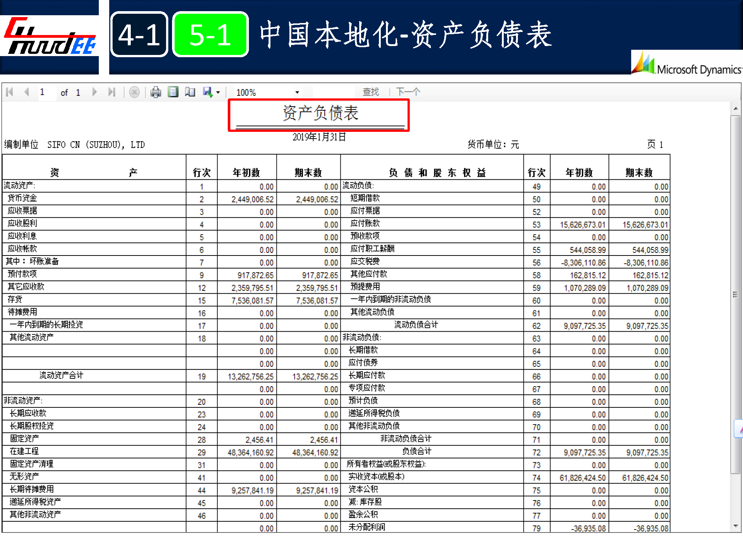743x560 pixels.
Task: Click the vertical scrollbar thumb
Action: (735, 294)
